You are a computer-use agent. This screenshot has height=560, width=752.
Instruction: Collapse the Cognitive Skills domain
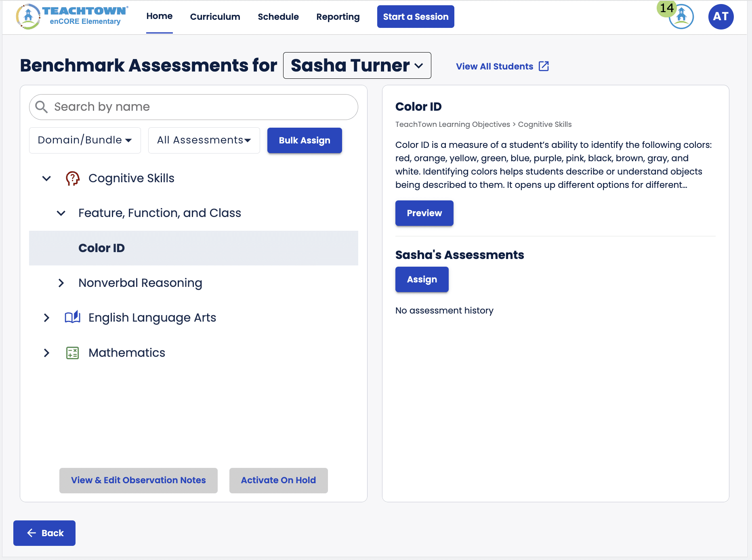click(46, 178)
